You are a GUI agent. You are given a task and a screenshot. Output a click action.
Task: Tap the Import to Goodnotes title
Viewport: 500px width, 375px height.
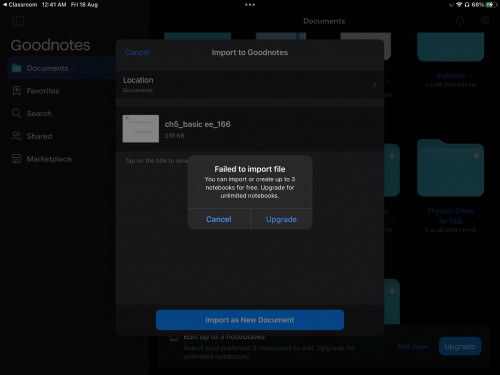[250, 52]
